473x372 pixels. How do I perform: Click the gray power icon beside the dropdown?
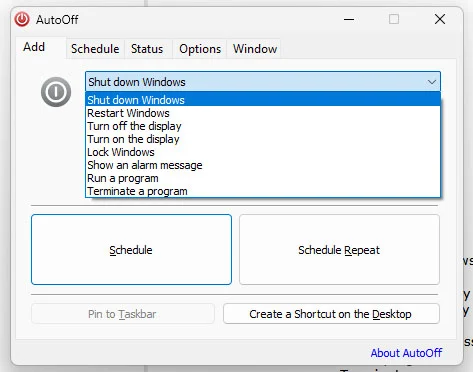56,92
